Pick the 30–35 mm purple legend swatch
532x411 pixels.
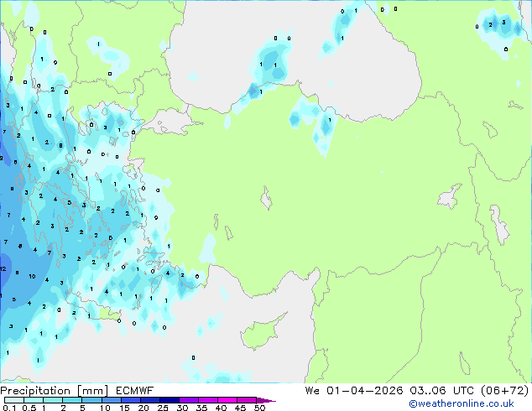click(188, 400)
